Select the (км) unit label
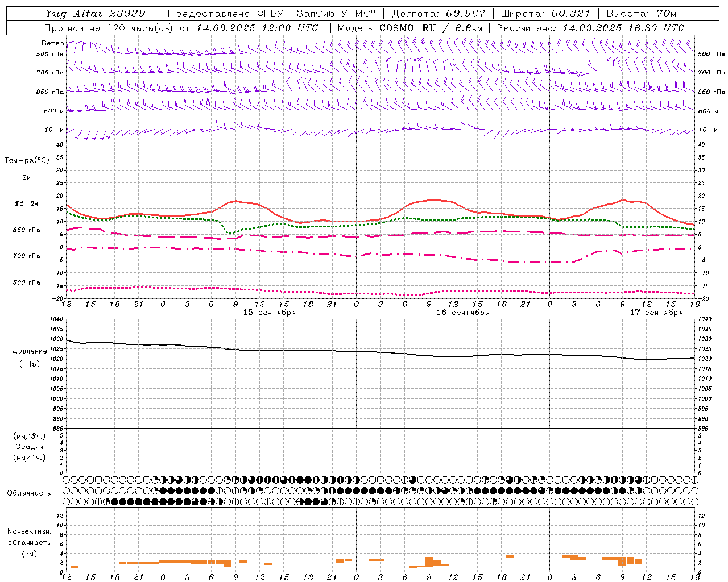 click(29, 554)
